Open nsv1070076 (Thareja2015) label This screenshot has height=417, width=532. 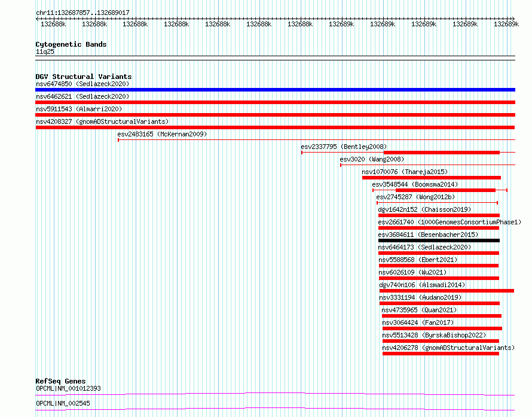tap(405, 172)
